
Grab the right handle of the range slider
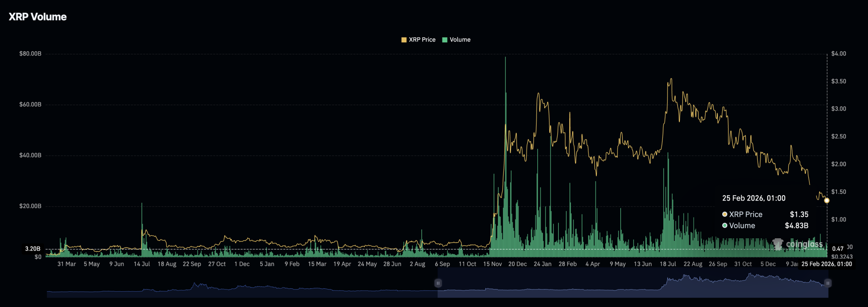(x=827, y=283)
